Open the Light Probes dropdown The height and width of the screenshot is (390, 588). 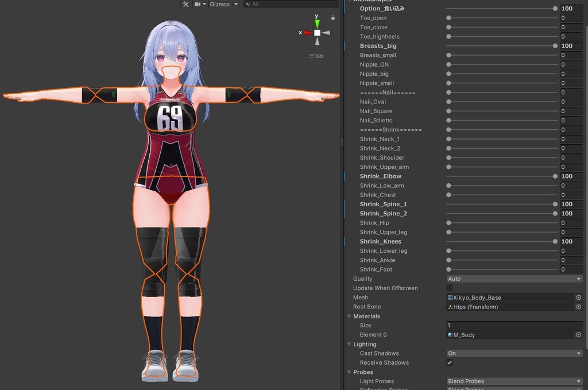click(514, 381)
